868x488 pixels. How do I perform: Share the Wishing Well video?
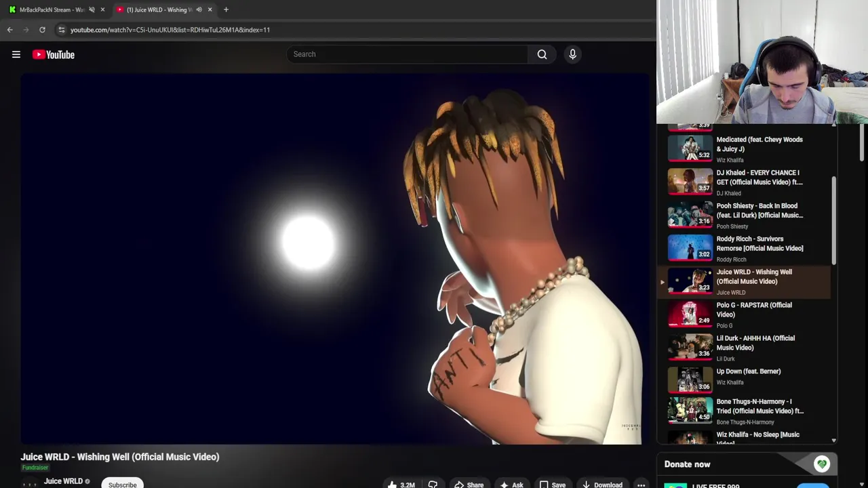[469, 485]
